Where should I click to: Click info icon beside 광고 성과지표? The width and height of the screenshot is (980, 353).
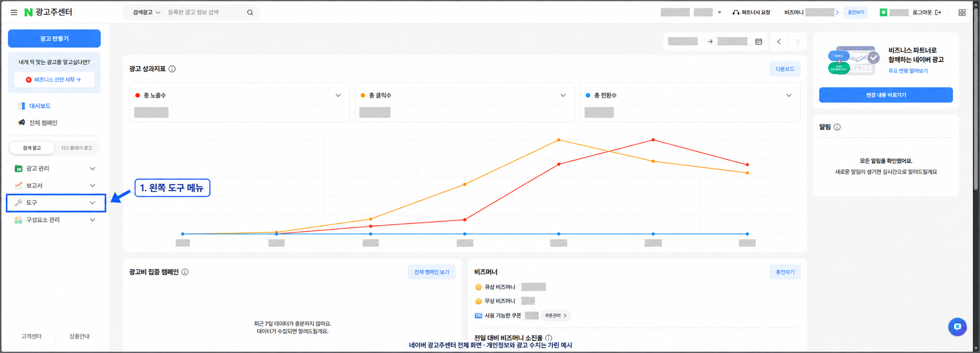click(172, 69)
